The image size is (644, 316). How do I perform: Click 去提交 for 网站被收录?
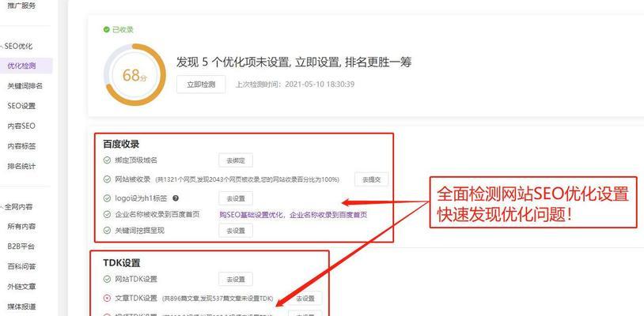click(x=371, y=179)
